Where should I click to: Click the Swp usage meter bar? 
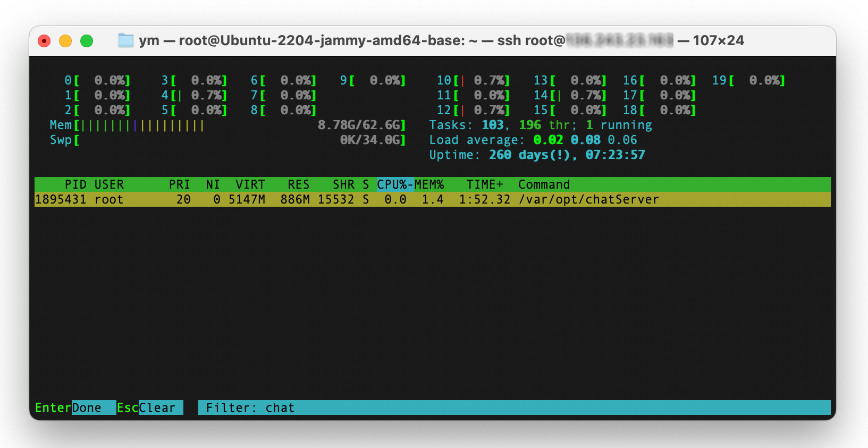tap(228, 140)
